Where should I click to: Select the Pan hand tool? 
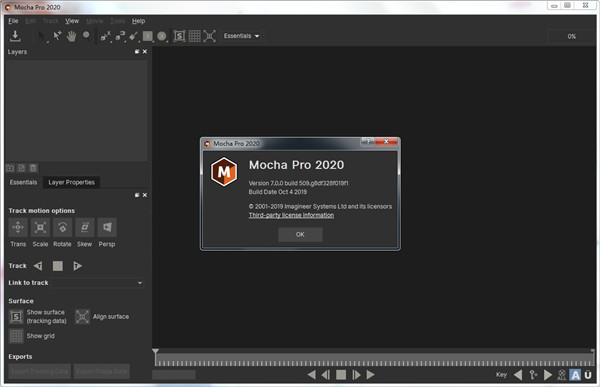pyautogui.click(x=71, y=36)
